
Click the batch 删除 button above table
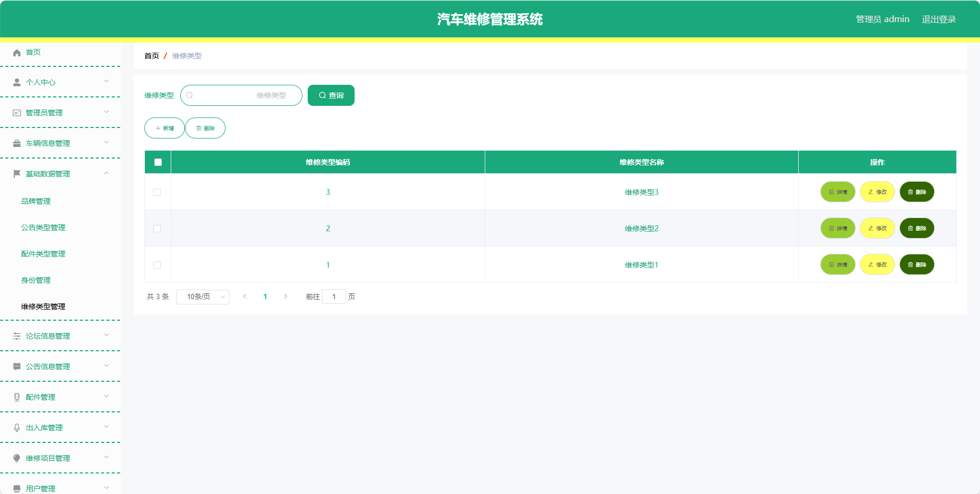(x=205, y=128)
